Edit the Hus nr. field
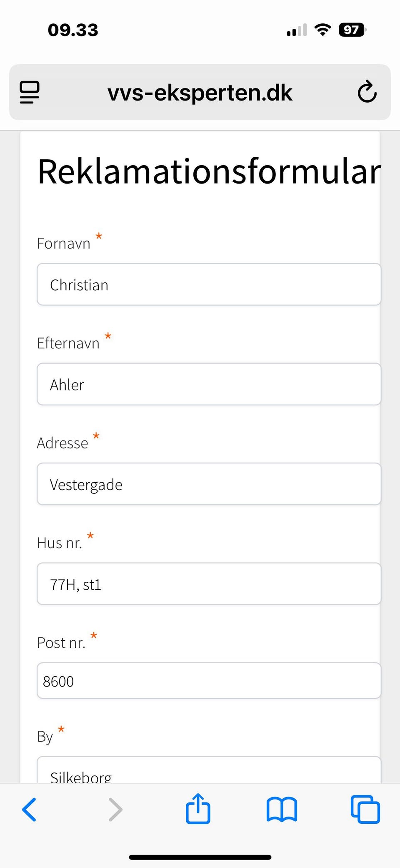 209,584
